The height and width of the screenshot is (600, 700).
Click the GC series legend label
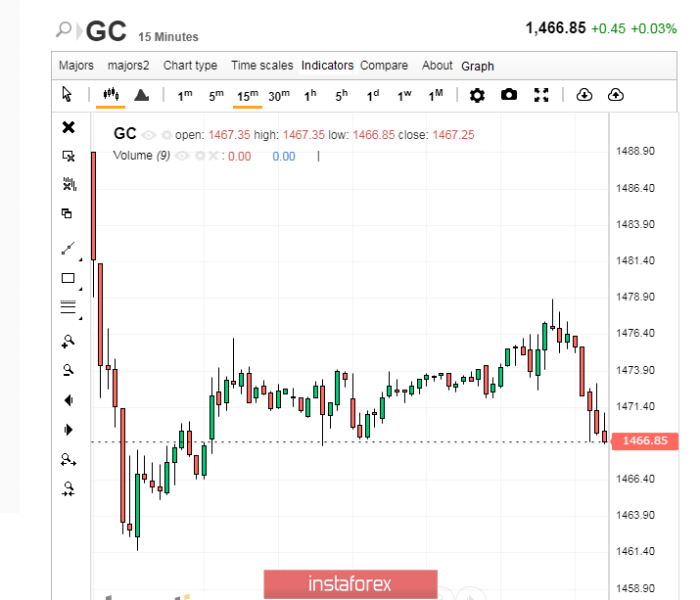pos(125,133)
